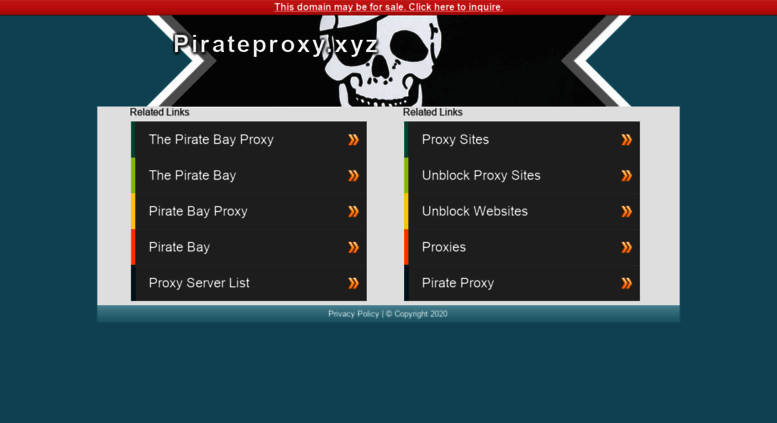Click arrow icon beside Proxies
This screenshot has width=777, height=423.
(627, 247)
